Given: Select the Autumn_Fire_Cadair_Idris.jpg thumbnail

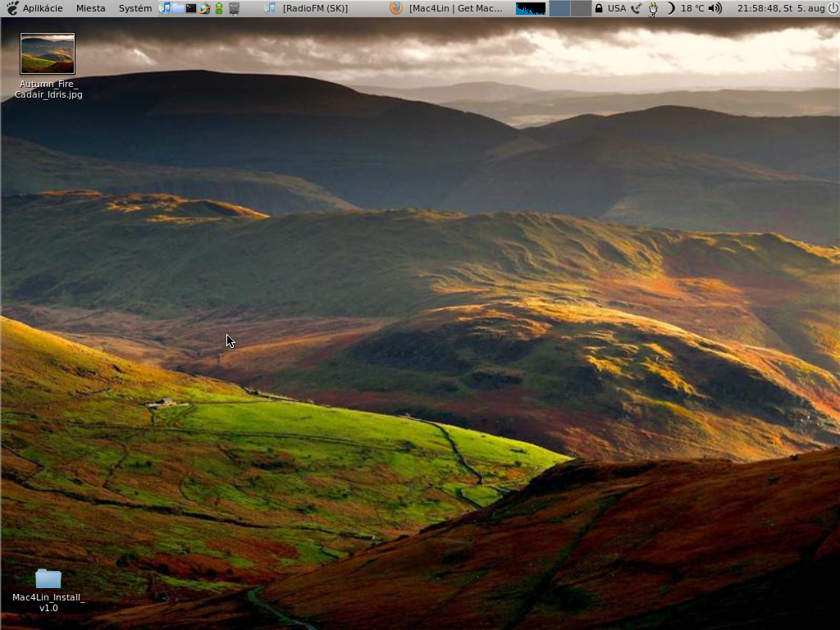Looking at the screenshot, I should point(48,53).
